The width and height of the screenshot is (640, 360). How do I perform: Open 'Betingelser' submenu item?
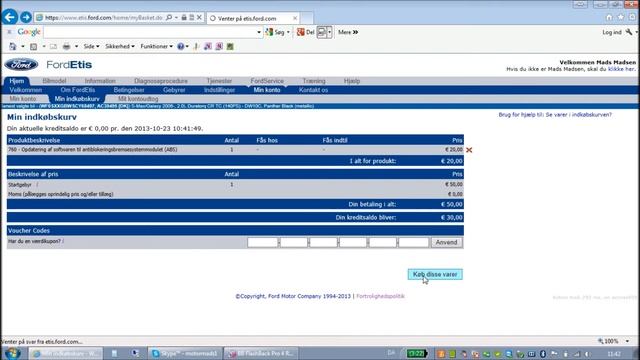(x=129, y=90)
